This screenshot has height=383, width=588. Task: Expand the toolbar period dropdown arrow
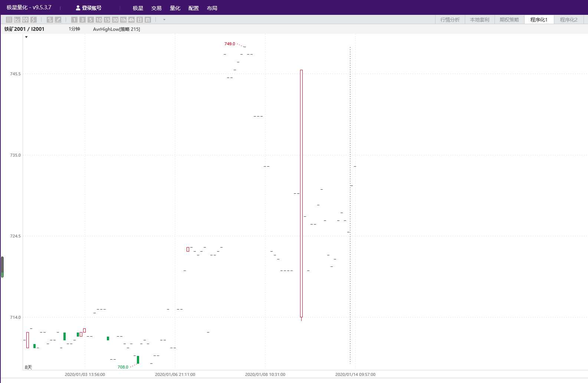pos(164,20)
